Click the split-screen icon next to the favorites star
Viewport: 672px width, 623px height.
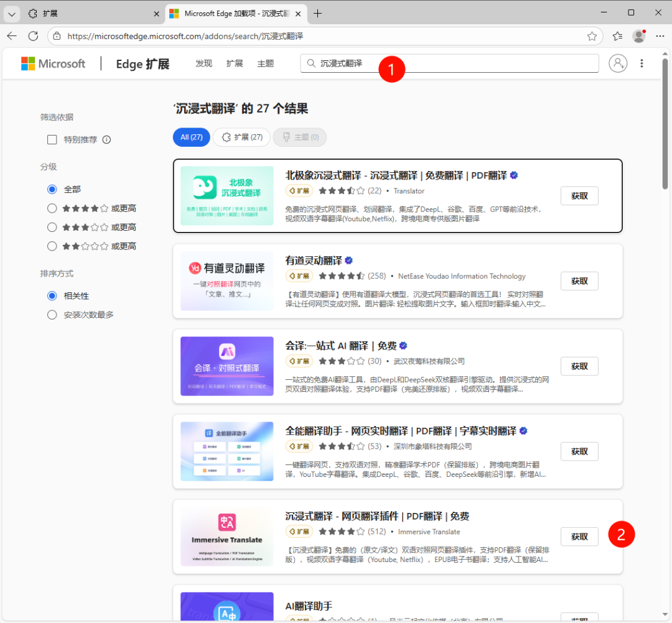617,36
